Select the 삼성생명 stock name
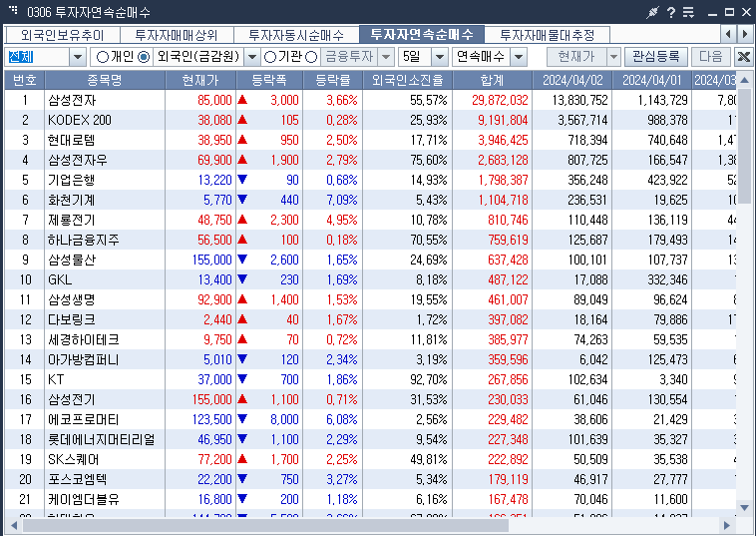756x536 pixels. (x=72, y=300)
